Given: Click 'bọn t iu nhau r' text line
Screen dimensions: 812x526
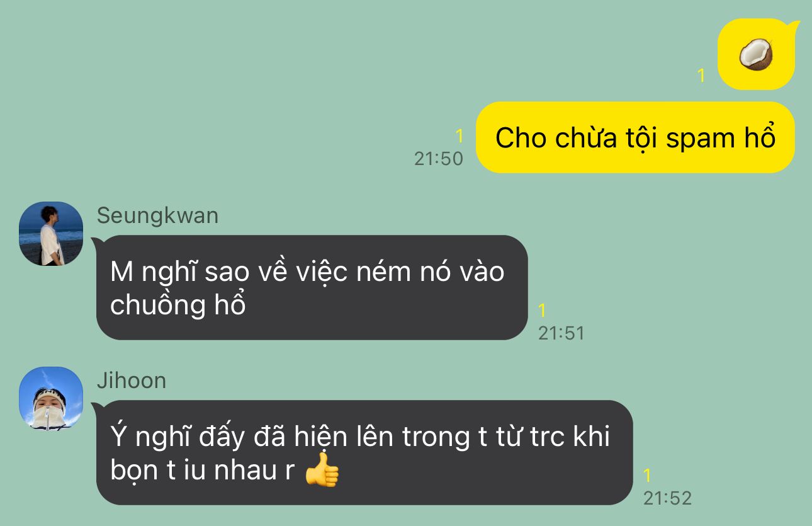Looking at the screenshot, I should [202, 471].
